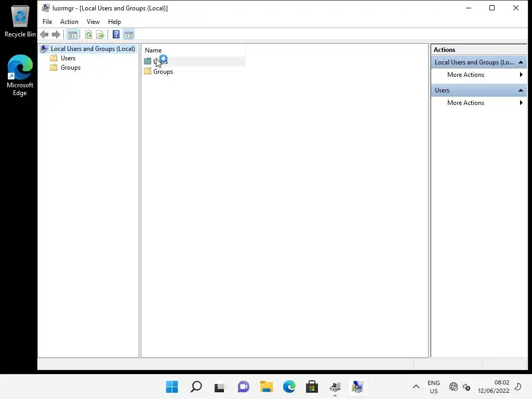Image resolution: width=532 pixels, height=399 pixels.
Task: Open the Help toolbar icon
Action: 116,34
